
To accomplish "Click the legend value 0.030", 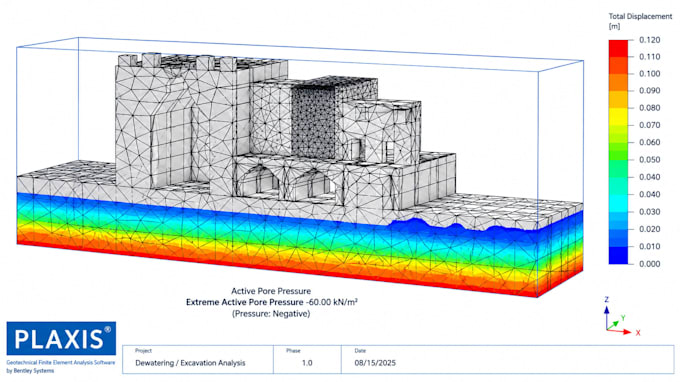I will pyautogui.click(x=650, y=212).
